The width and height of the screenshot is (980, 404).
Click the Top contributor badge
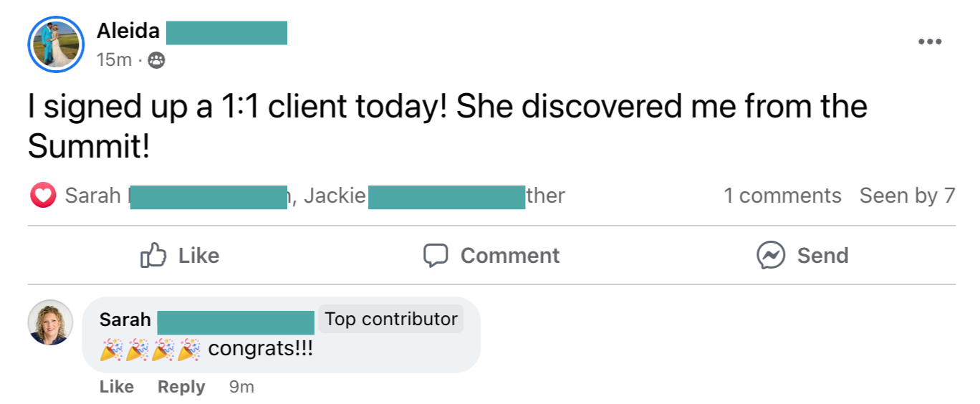(391, 319)
